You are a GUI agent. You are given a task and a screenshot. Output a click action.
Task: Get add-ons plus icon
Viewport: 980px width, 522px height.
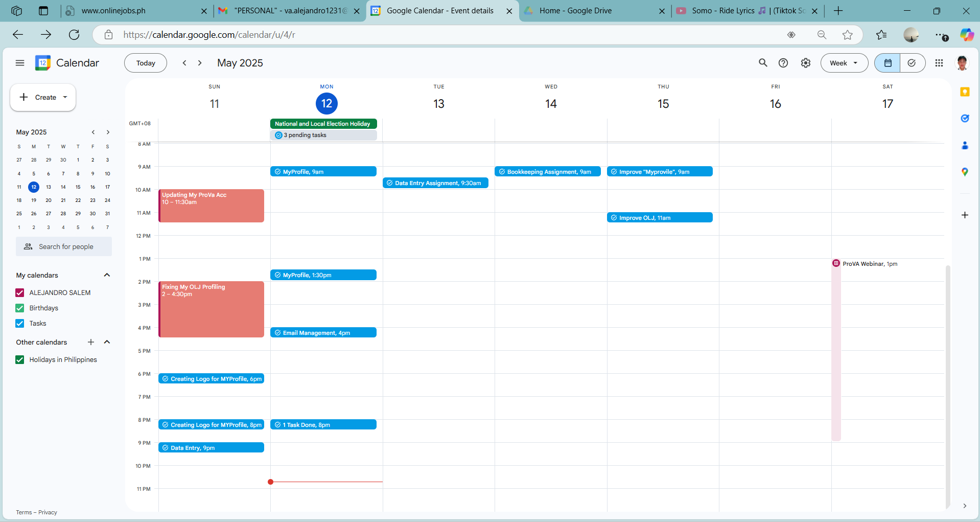tap(965, 215)
